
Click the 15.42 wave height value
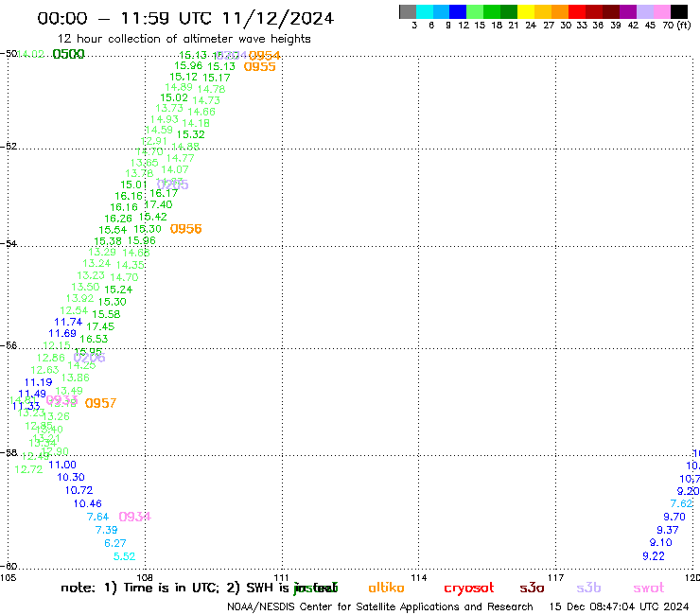click(x=152, y=217)
